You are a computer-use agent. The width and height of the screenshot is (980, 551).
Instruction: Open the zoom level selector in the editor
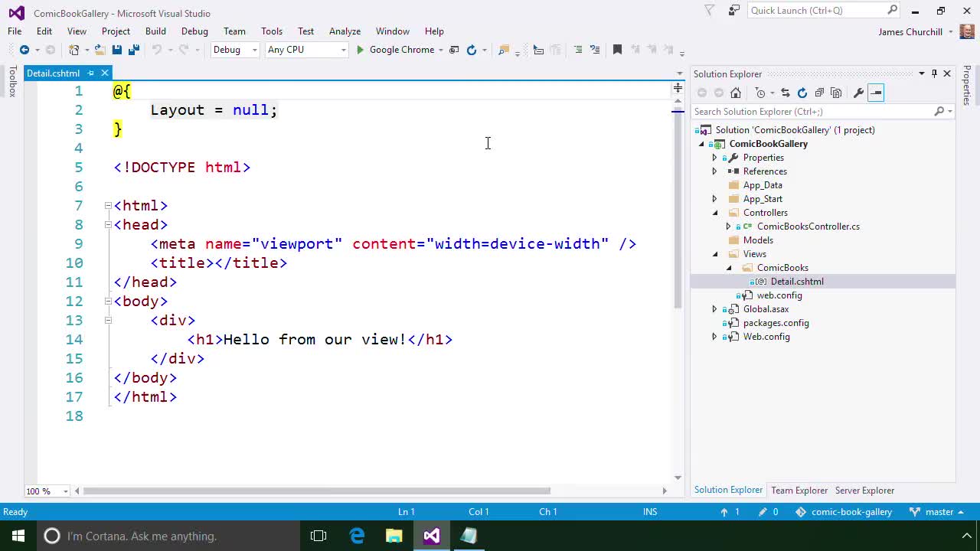(47, 492)
